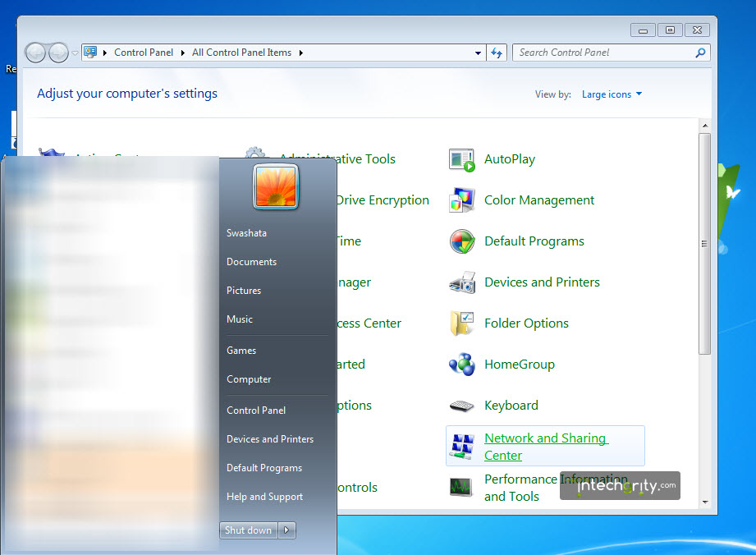This screenshot has height=555, width=756.
Task: Click the Forward navigation arrow button
Action: [x=58, y=53]
